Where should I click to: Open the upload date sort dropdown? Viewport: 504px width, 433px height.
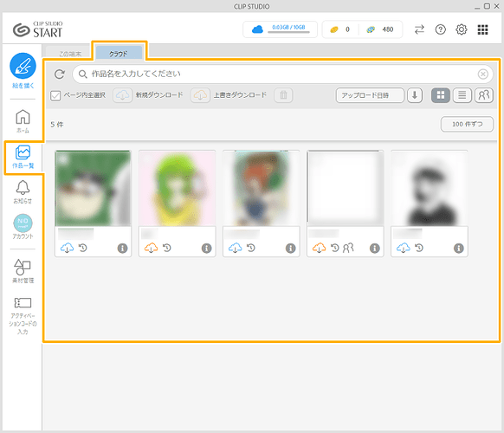[x=370, y=95]
